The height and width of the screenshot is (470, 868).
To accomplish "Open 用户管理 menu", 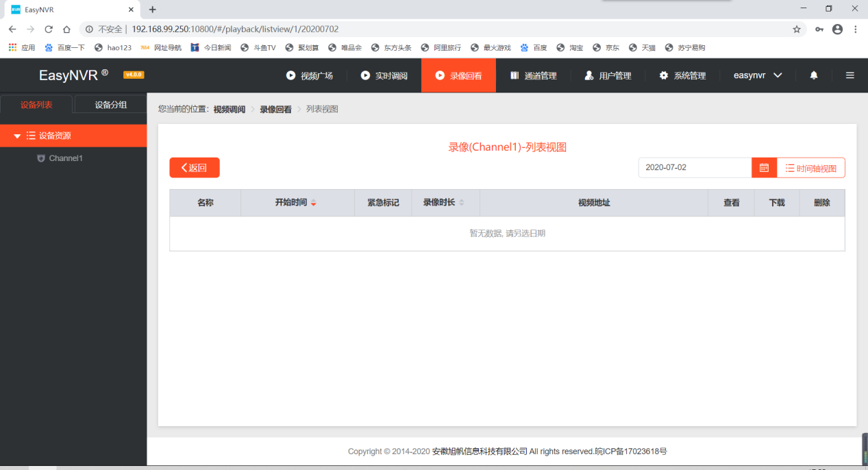I will (x=608, y=76).
